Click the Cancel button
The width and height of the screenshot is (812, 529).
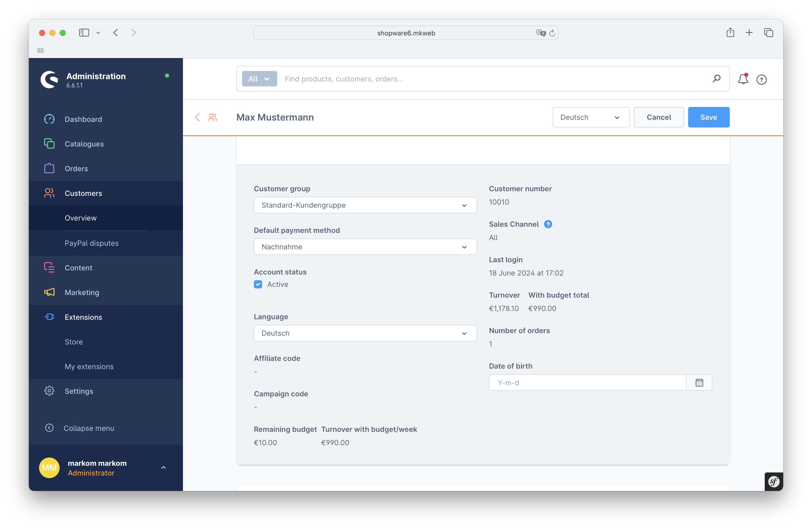(659, 117)
